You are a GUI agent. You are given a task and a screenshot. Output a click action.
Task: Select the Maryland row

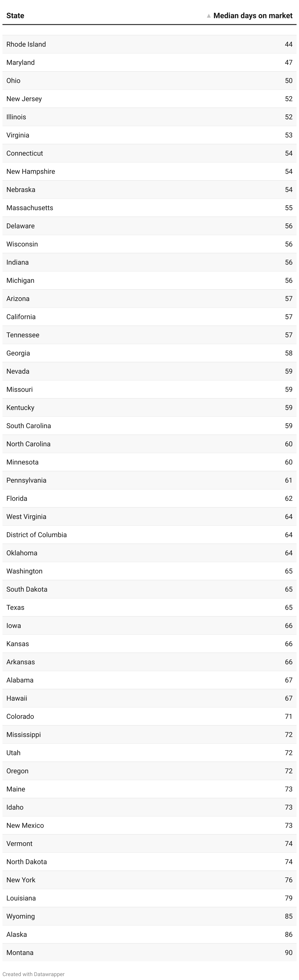tap(149, 62)
